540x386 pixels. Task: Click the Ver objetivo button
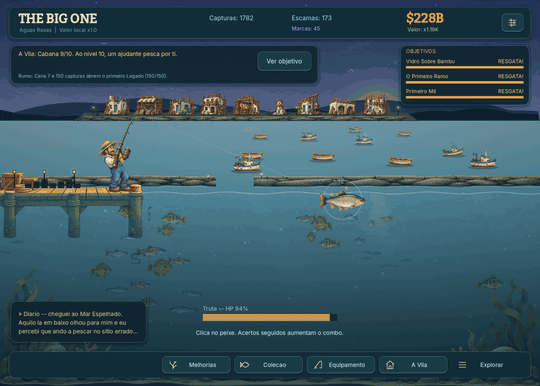tap(284, 61)
